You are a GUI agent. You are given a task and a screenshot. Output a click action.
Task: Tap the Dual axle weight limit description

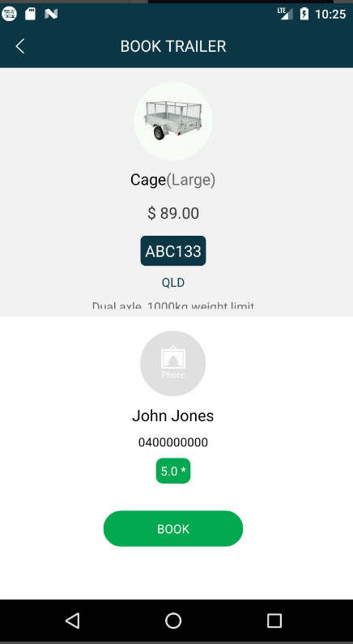(173, 308)
